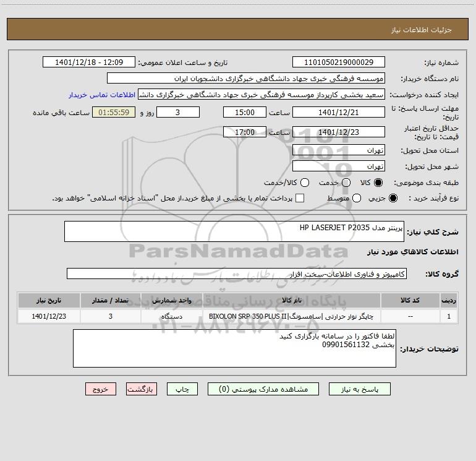Click the response time field 15:00
The width and height of the screenshot is (476, 461).
(x=245, y=112)
